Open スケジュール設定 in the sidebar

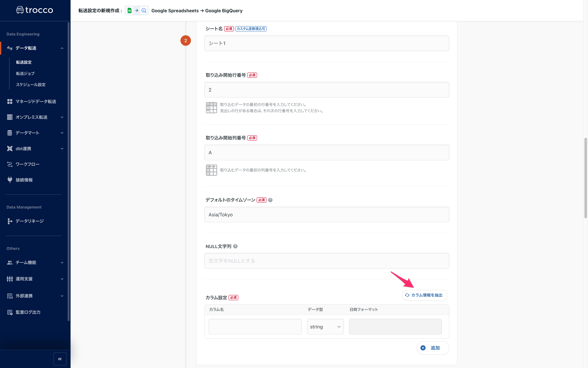(x=31, y=85)
